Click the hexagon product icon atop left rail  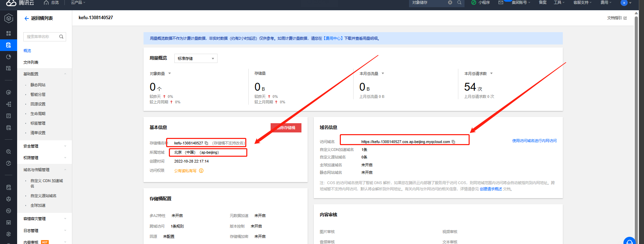click(9, 18)
